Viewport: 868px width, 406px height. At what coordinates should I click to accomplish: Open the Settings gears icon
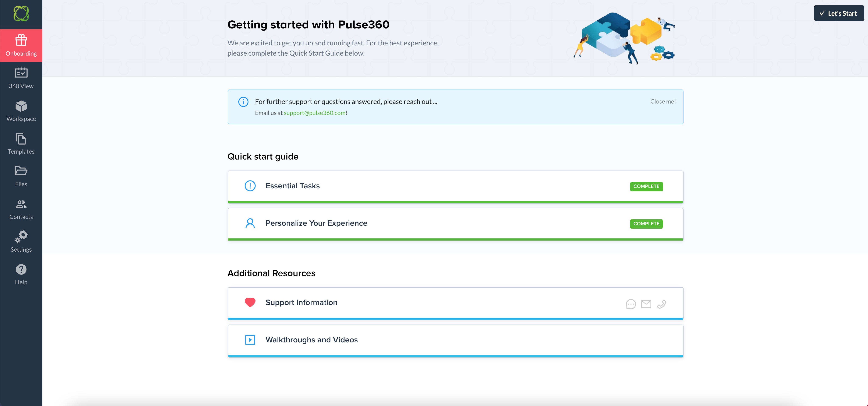tap(21, 236)
